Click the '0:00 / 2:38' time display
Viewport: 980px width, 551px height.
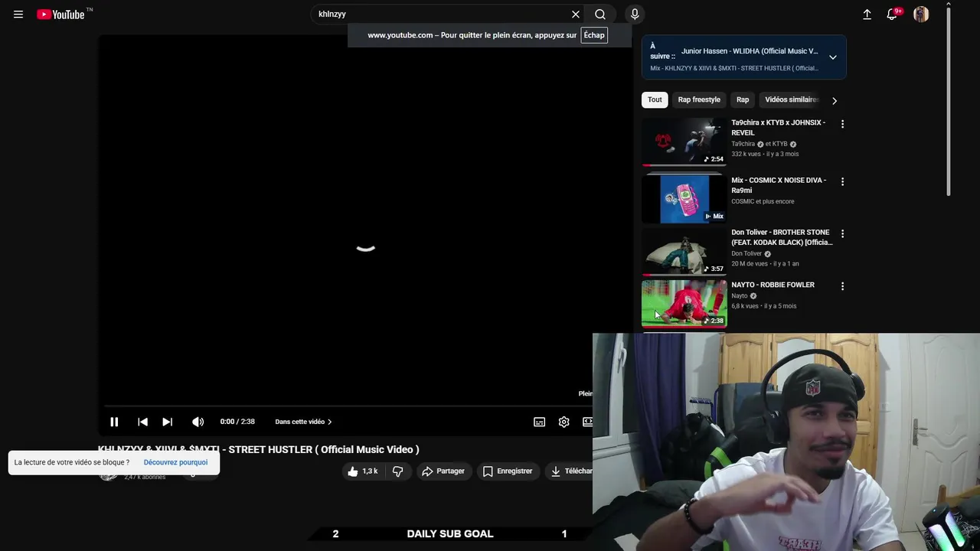tap(237, 422)
